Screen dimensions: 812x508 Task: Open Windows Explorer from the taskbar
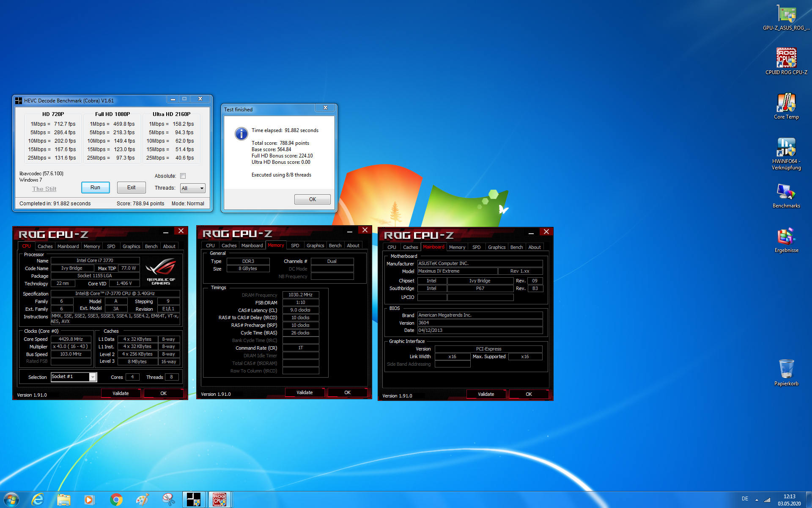(64, 500)
